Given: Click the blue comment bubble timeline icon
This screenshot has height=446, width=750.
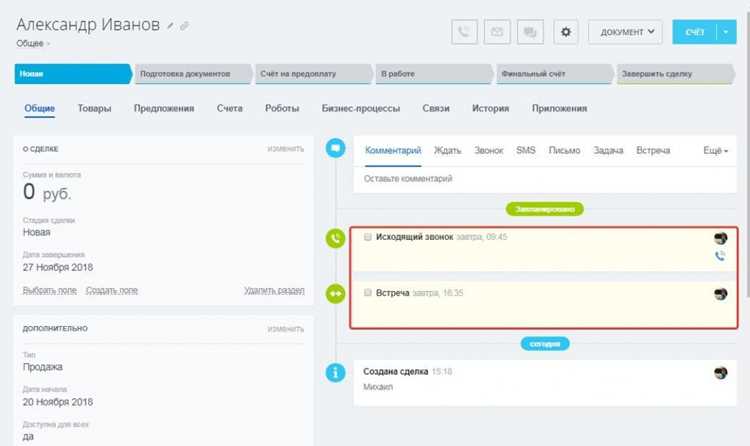Looking at the screenshot, I should click(x=335, y=148).
